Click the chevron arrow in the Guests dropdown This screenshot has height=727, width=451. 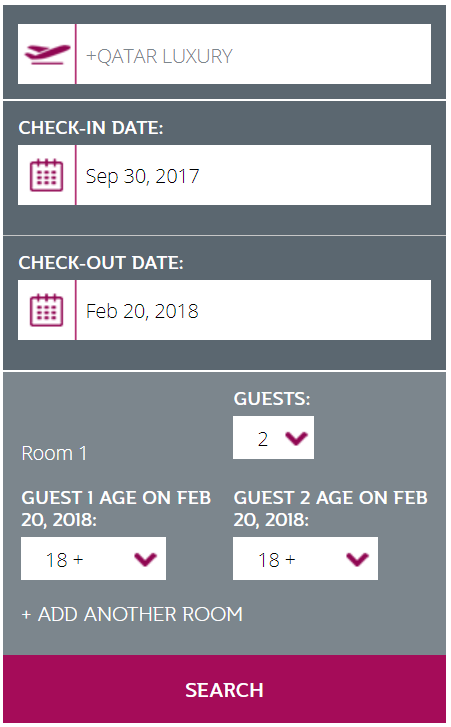[x=297, y=438]
